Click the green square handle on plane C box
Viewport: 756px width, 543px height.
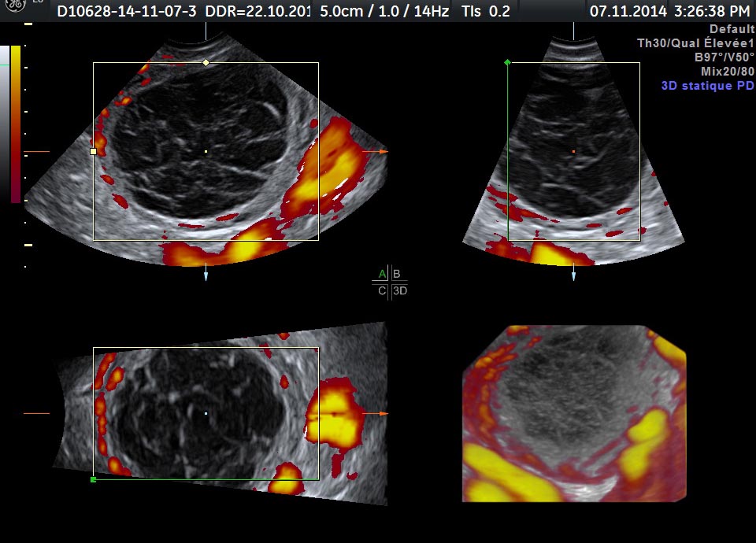coord(93,479)
